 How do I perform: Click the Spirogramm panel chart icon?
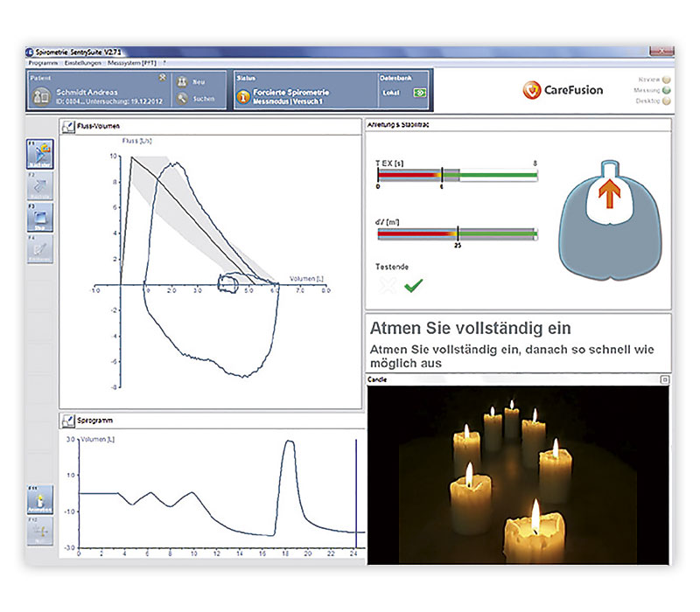pos(68,421)
